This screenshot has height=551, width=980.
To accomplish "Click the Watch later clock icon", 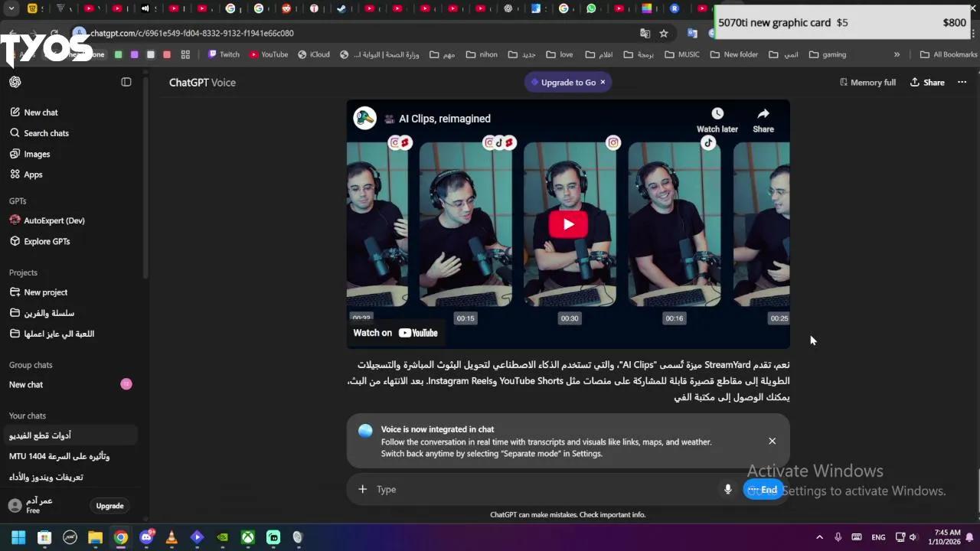I will point(717,114).
